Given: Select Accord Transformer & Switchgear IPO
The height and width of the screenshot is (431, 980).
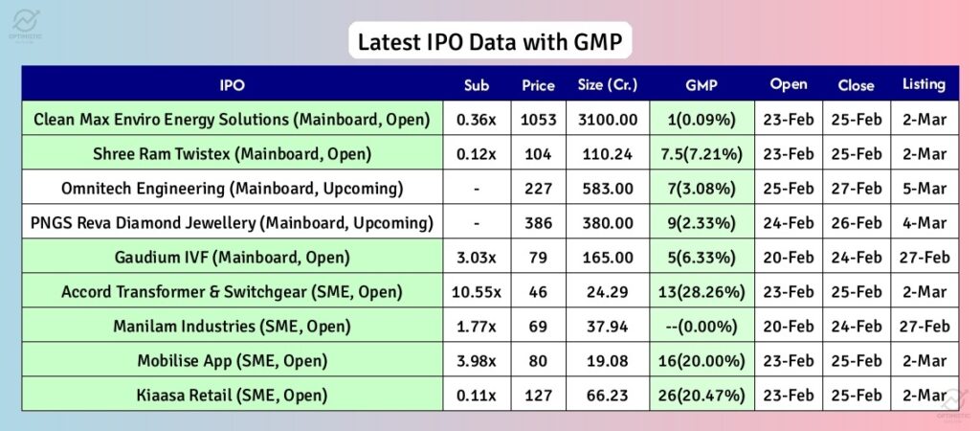Looking at the screenshot, I should [x=231, y=291].
